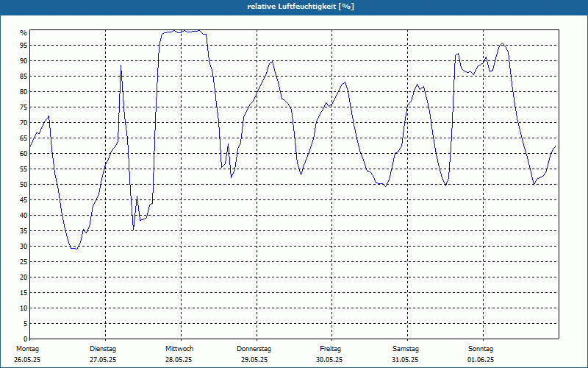Select the '31.05.25' date label
The image size is (588, 368).
click(x=405, y=360)
